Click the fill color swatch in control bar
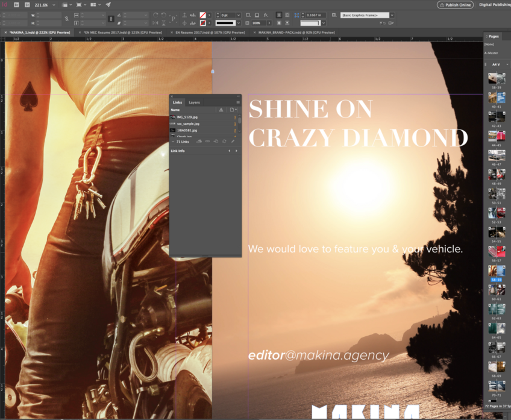 pyautogui.click(x=202, y=15)
